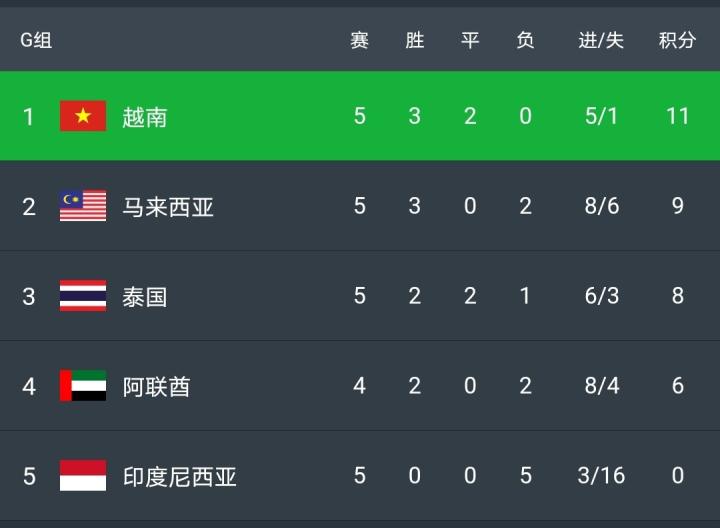The height and width of the screenshot is (528, 720).
Task: Click the Vietnam flag icon
Action: tap(83, 116)
